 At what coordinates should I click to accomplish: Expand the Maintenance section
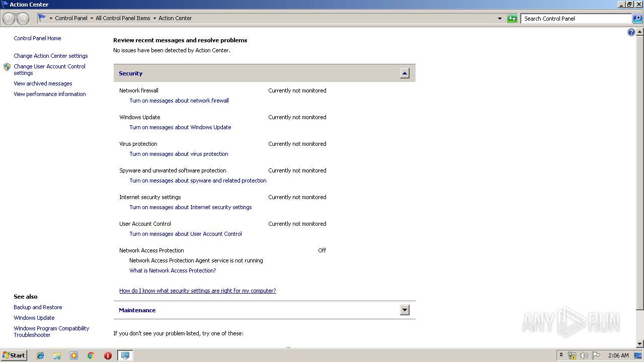coord(405,310)
